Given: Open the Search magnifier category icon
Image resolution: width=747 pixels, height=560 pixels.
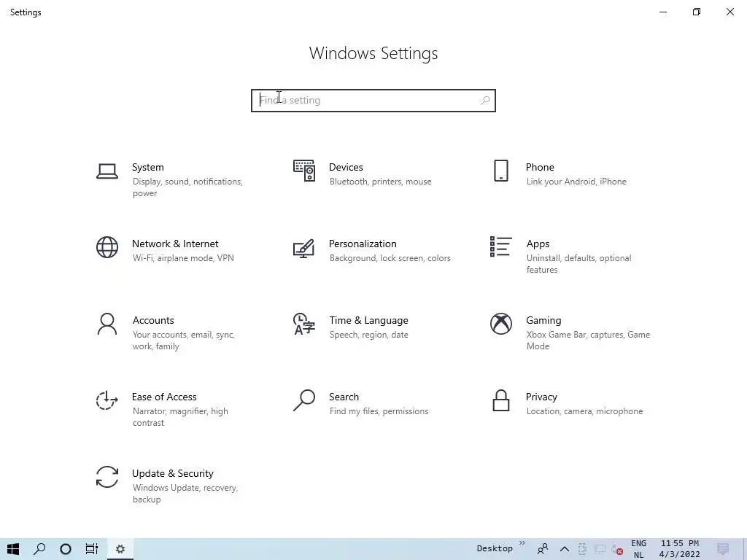Looking at the screenshot, I should (x=304, y=400).
